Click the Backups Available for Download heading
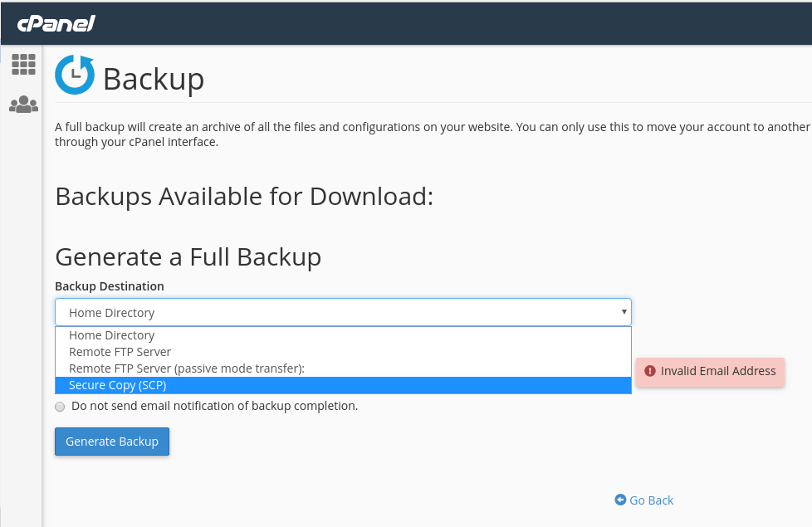The image size is (812, 527). [242, 197]
